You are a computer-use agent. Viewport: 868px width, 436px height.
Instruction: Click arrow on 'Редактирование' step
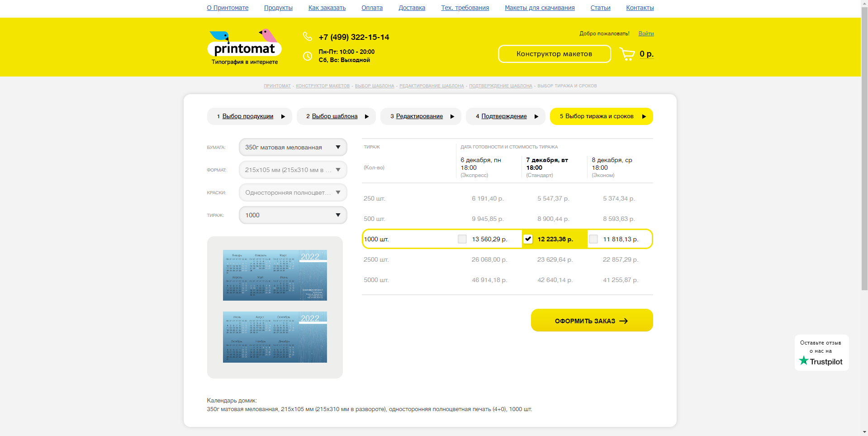(x=452, y=116)
